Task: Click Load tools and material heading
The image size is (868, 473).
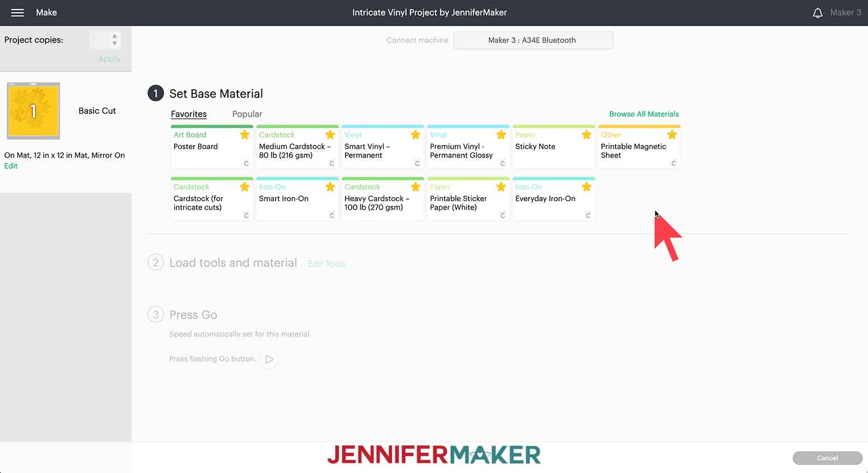Action: 233,263
